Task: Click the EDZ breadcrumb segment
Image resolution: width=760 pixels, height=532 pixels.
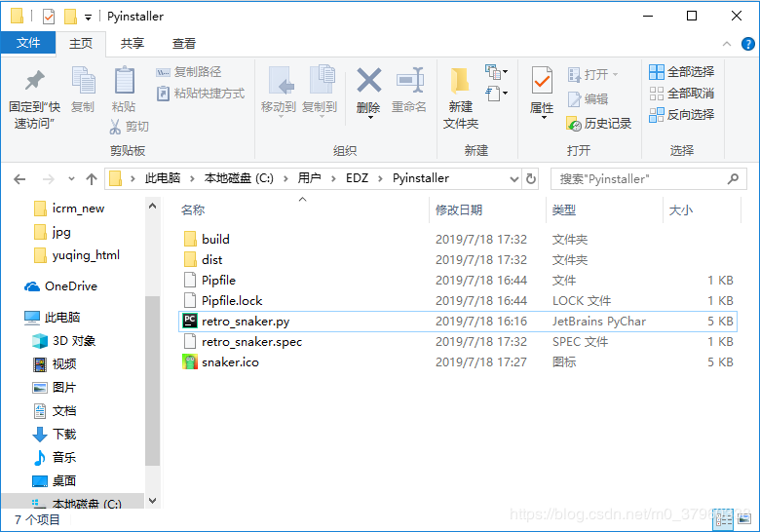Action: 357,178
